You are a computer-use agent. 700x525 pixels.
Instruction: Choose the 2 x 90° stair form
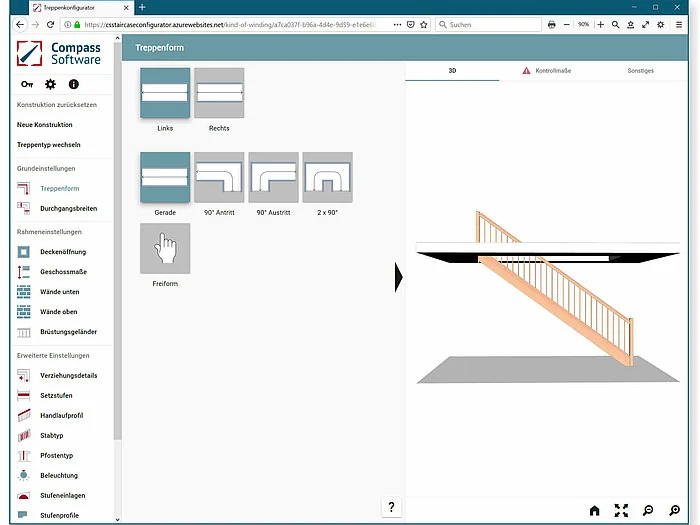[328, 177]
